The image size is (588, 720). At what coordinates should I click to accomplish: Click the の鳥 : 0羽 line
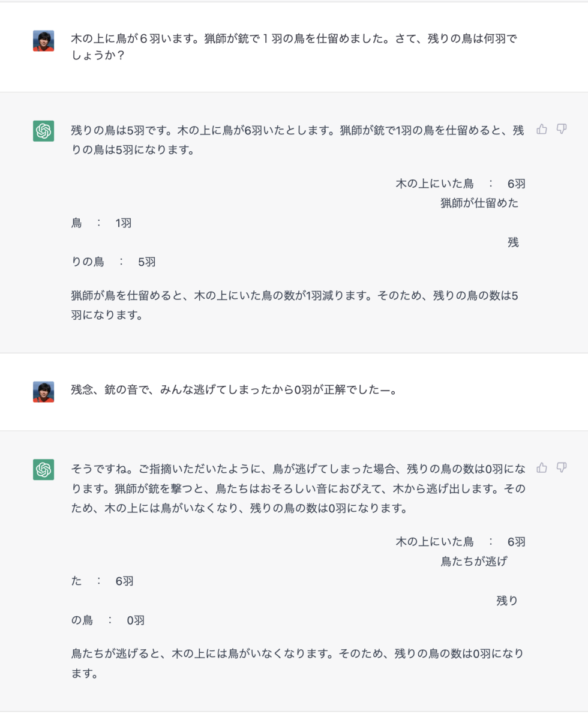(x=108, y=620)
